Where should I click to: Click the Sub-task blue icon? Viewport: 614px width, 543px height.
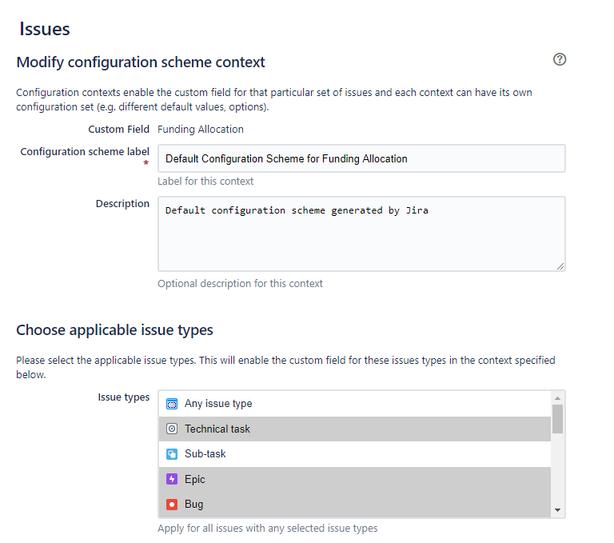click(172, 454)
